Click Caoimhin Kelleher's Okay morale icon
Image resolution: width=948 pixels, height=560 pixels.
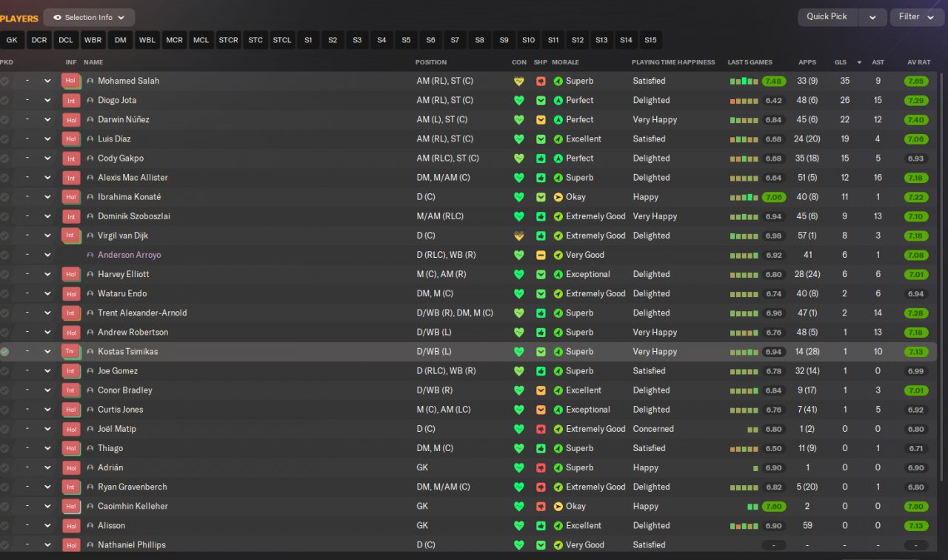pyautogui.click(x=558, y=506)
